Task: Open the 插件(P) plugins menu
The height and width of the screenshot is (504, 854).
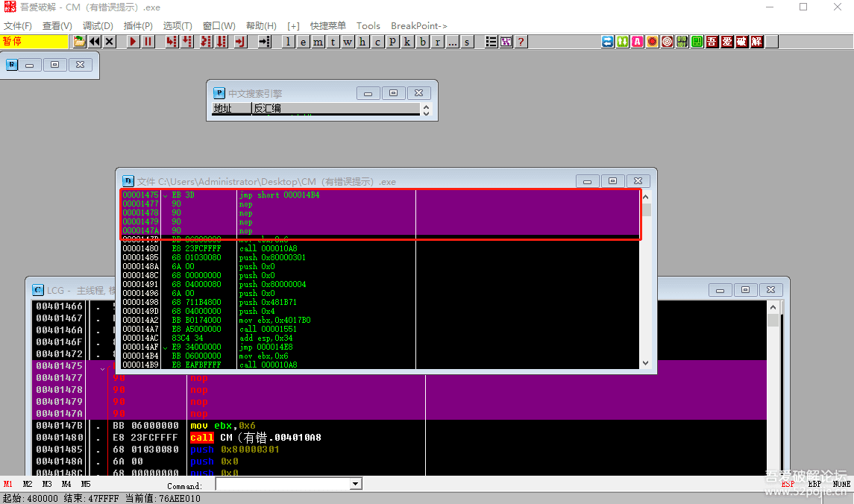Action: [138, 26]
